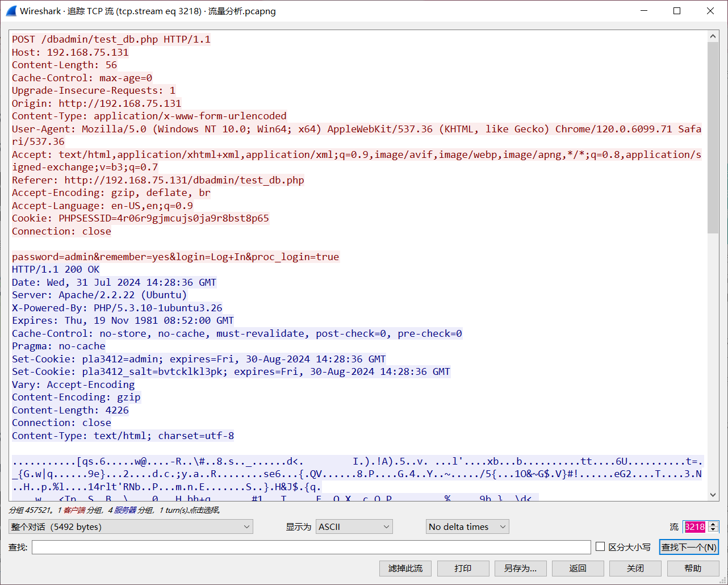Click the Vary: Accept-Encoding line
Screen dimensions: 728x585
coord(73,385)
